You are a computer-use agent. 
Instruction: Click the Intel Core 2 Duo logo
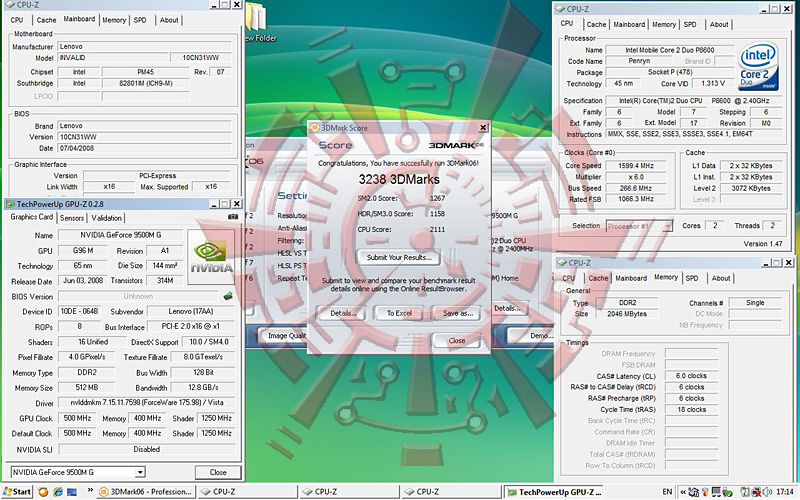click(758, 66)
